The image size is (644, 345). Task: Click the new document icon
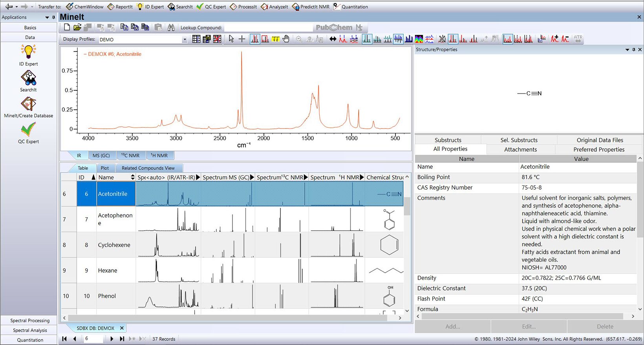pos(67,28)
